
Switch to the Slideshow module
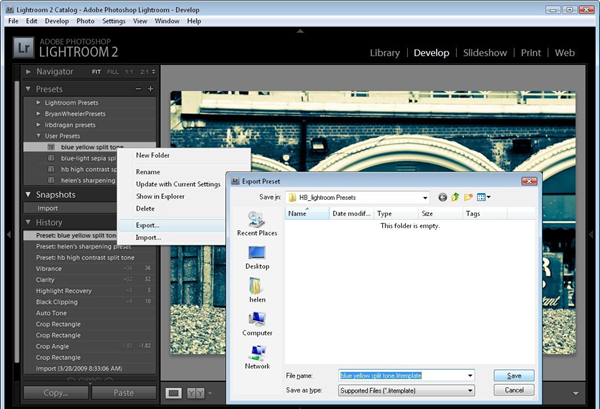pyautogui.click(x=485, y=53)
